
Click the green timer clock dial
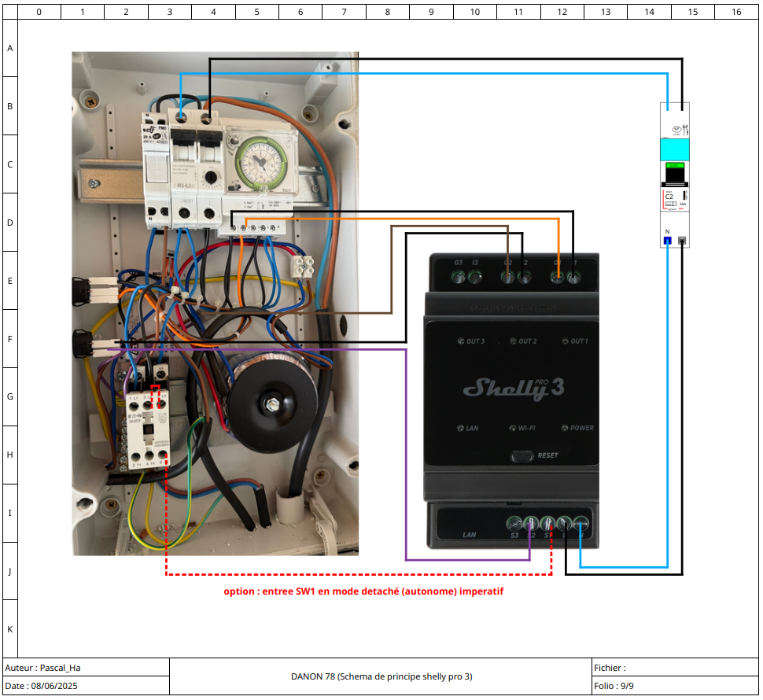[261, 163]
